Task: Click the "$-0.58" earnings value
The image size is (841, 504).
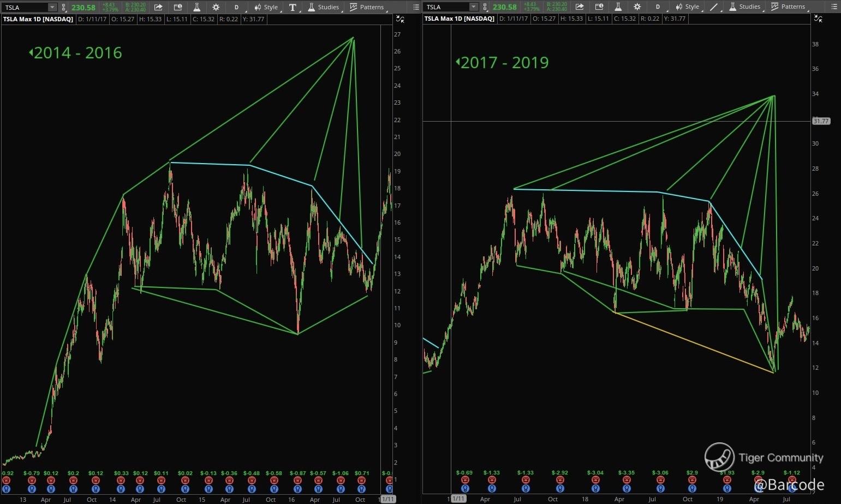Action: pyautogui.click(x=273, y=473)
